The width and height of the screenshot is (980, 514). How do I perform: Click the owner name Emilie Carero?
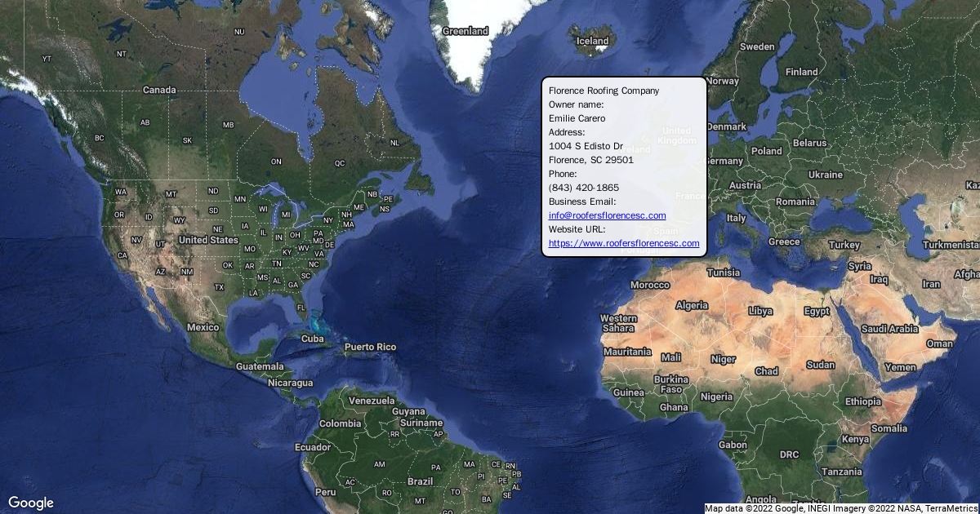click(x=577, y=118)
